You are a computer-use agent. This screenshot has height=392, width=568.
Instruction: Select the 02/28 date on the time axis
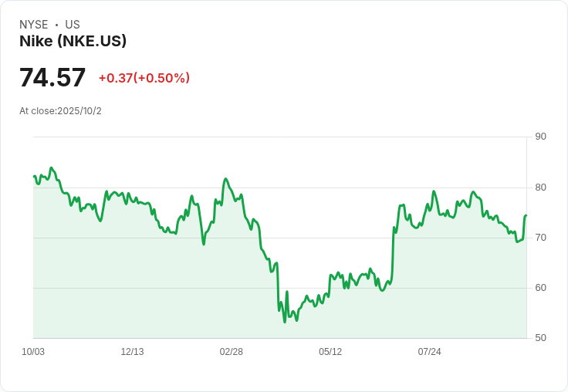[x=232, y=352]
